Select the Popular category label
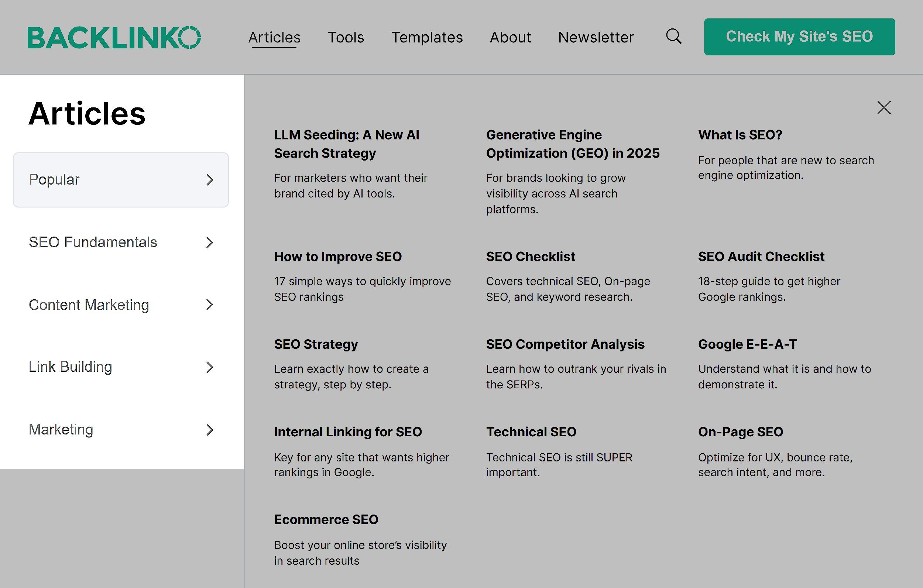This screenshot has width=923, height=588. click(x=54, y=179)
